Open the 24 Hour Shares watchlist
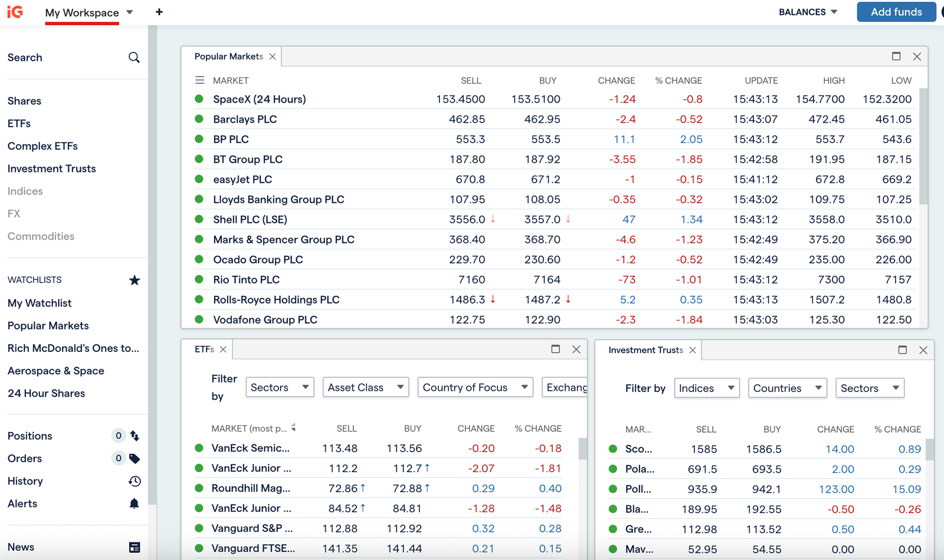This screenshot has height=560, width=944. (x=46, y=393)
